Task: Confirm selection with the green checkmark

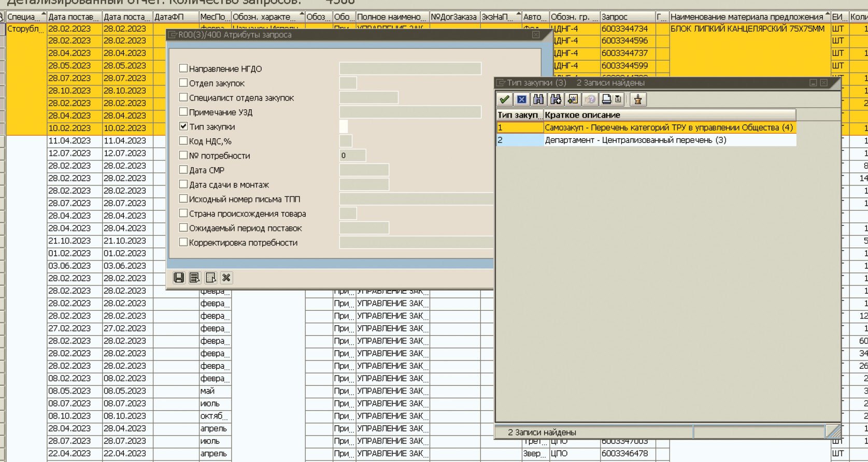Action: [x=504, y=99]
